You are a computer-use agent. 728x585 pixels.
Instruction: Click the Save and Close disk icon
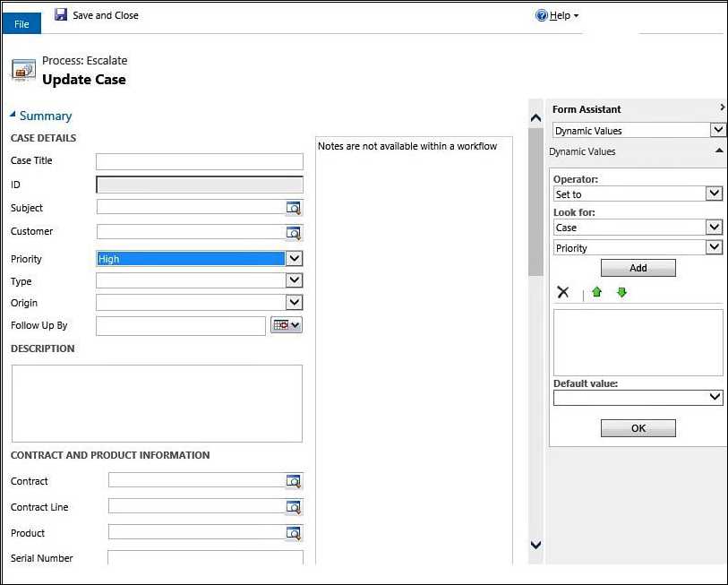pos(61,15)
